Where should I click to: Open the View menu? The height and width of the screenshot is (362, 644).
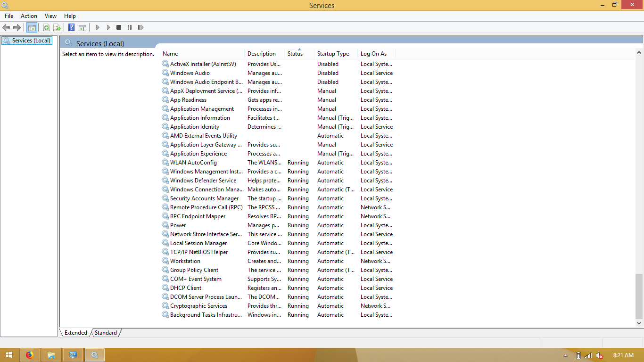[x=50, y=16]
